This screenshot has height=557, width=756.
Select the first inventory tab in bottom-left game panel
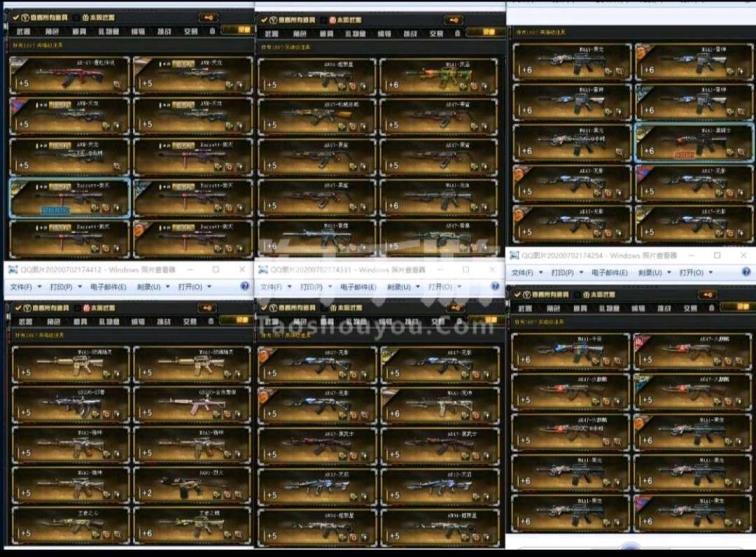coord(25,321)
